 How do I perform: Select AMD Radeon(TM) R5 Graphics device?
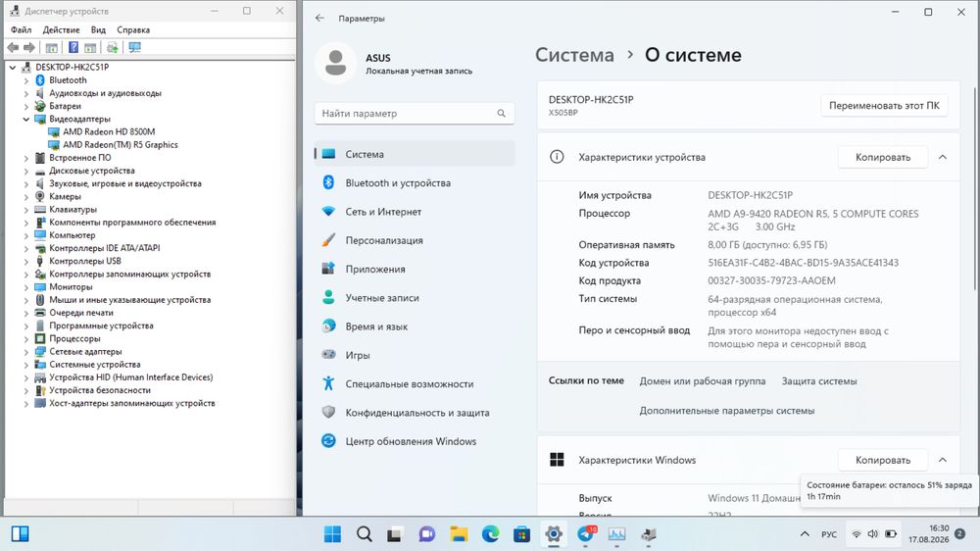(x=120, y=144)
